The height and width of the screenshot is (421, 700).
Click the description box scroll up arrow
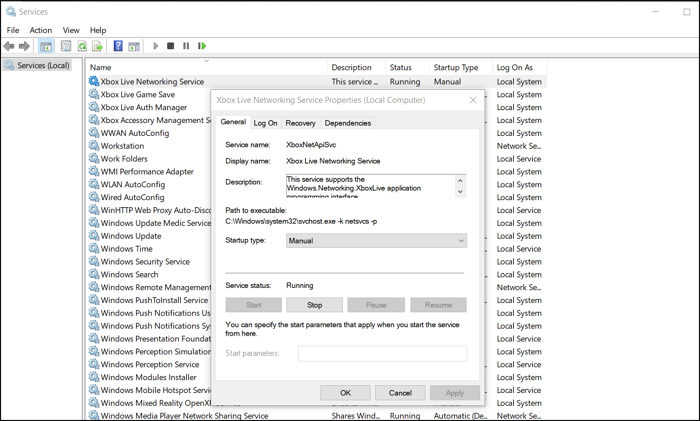pos(460,180)
